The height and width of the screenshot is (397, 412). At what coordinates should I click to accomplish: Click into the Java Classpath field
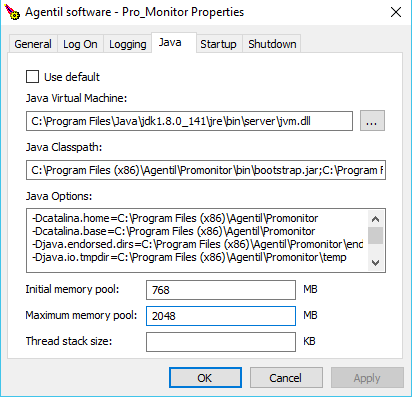pos(206,170)
